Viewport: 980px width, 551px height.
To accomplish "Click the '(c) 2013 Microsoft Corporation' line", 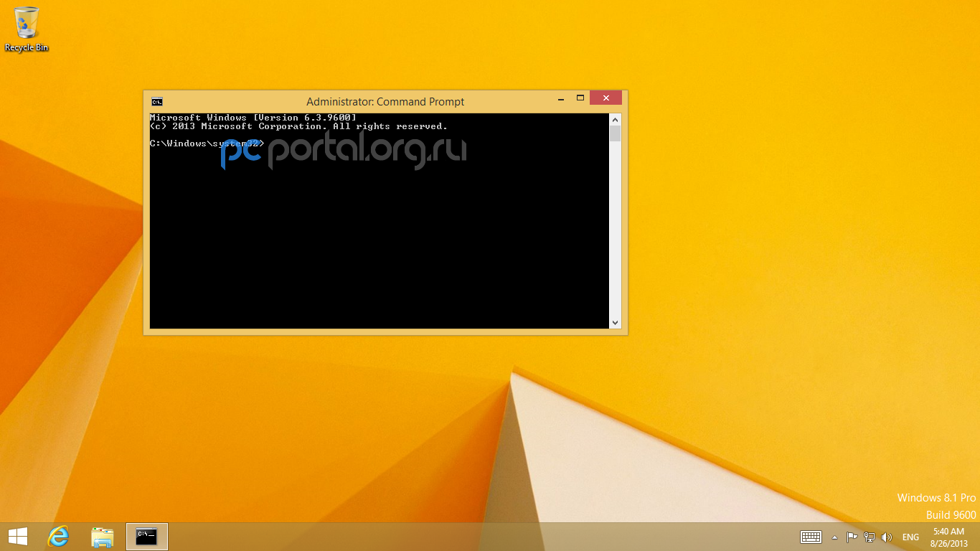I will tap(298, 126).
